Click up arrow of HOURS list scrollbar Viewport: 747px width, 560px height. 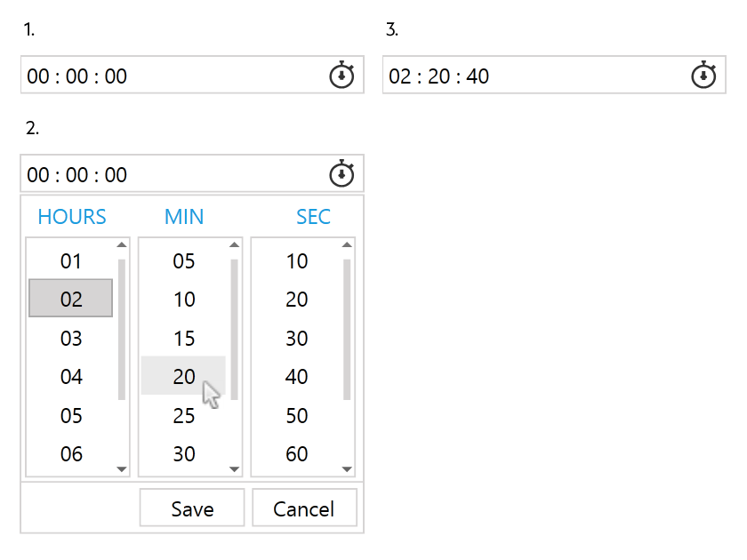tap(122, 244)
